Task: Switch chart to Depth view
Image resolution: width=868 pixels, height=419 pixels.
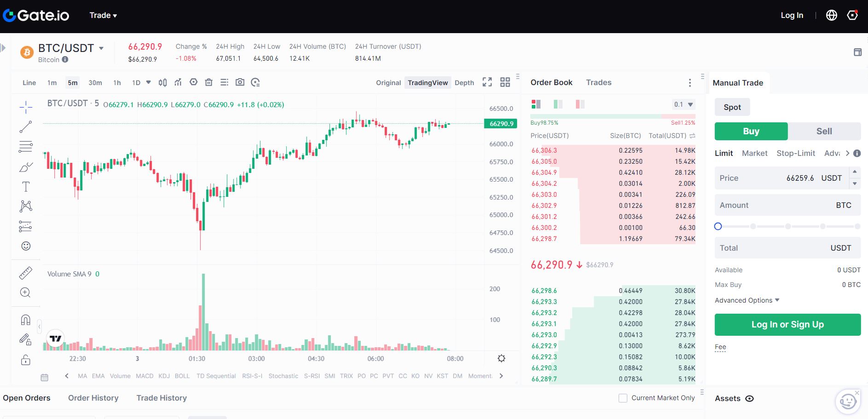Action: click(x=464, y=83)
